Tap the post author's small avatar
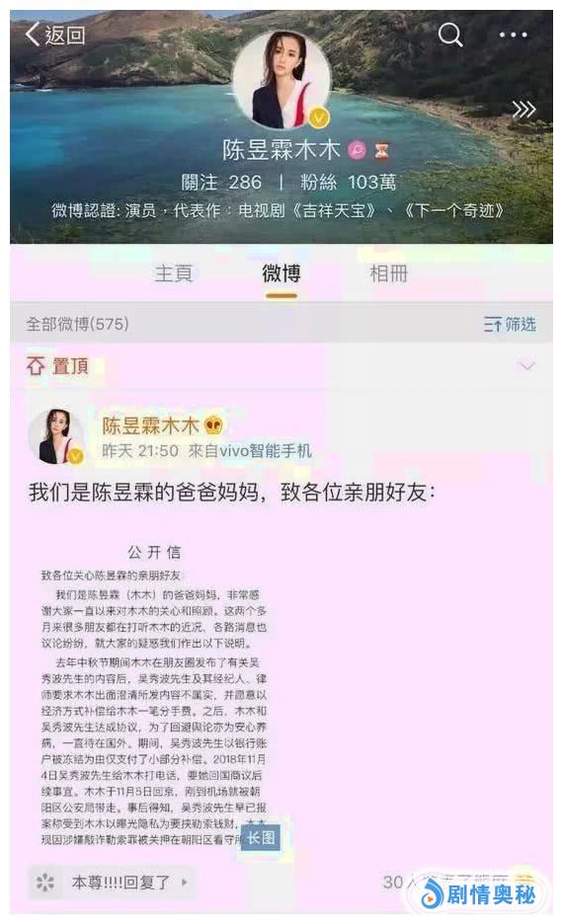This screenshot has width=563, height=924. (x=57, y=436)
